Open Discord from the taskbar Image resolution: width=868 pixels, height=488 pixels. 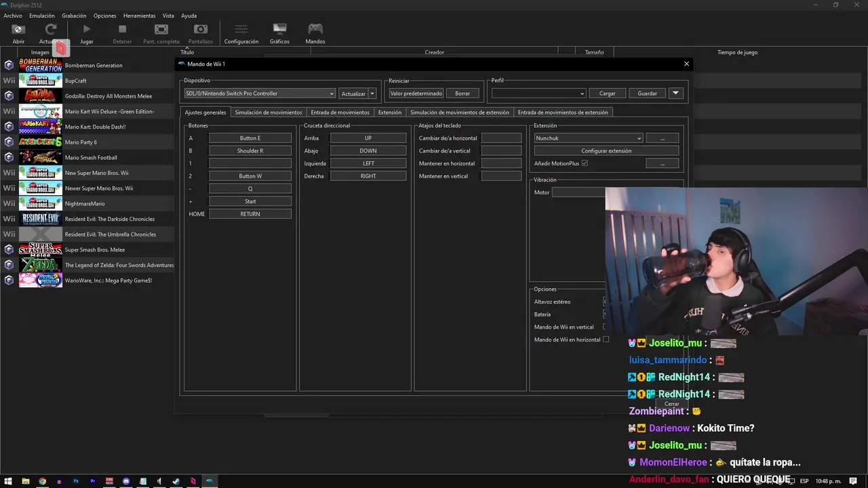pyautogui.click(x=126, y=481)
